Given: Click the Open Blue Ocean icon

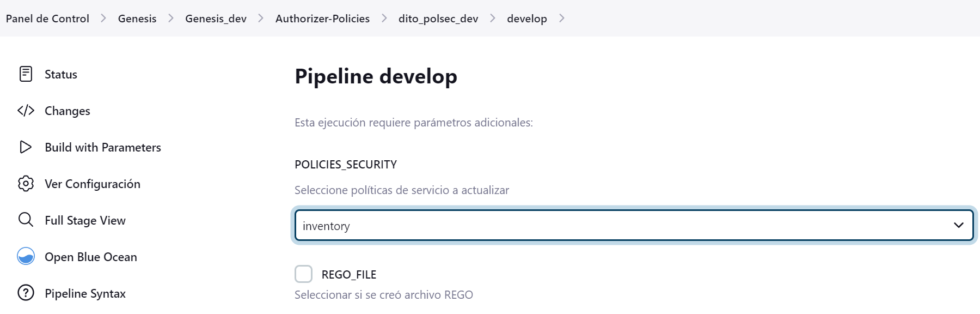Looking at the screenshot, I should (x=26, y=256).
